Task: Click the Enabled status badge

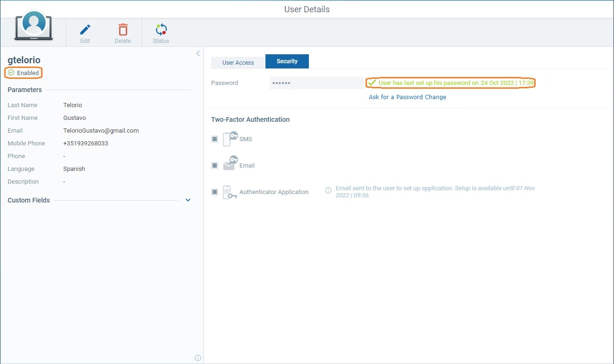Action: (23, 73)
